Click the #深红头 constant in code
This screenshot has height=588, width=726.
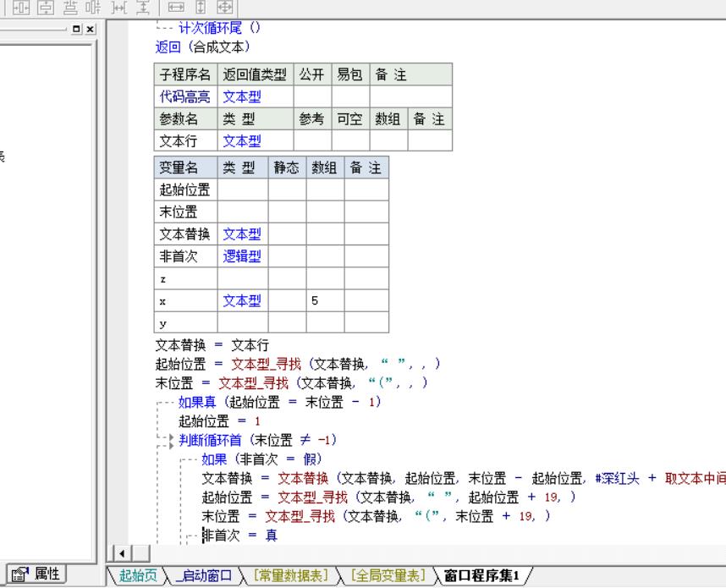[617, 478]
